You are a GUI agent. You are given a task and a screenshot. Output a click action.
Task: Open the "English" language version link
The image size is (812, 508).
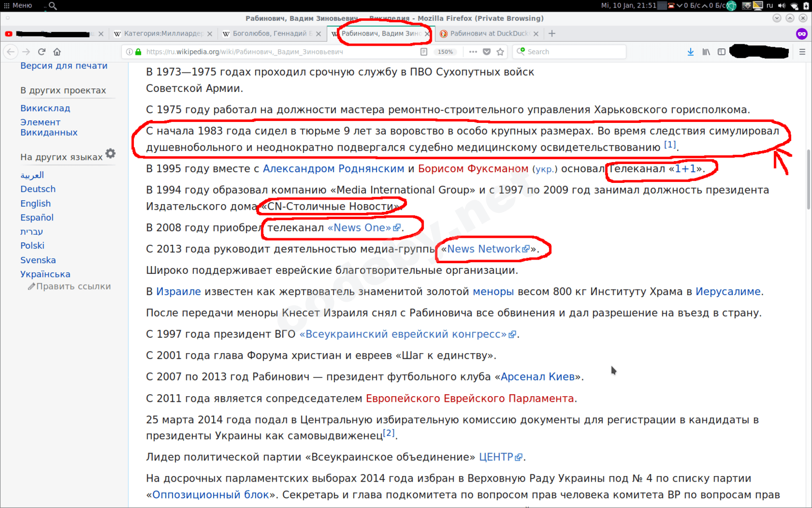35,203
